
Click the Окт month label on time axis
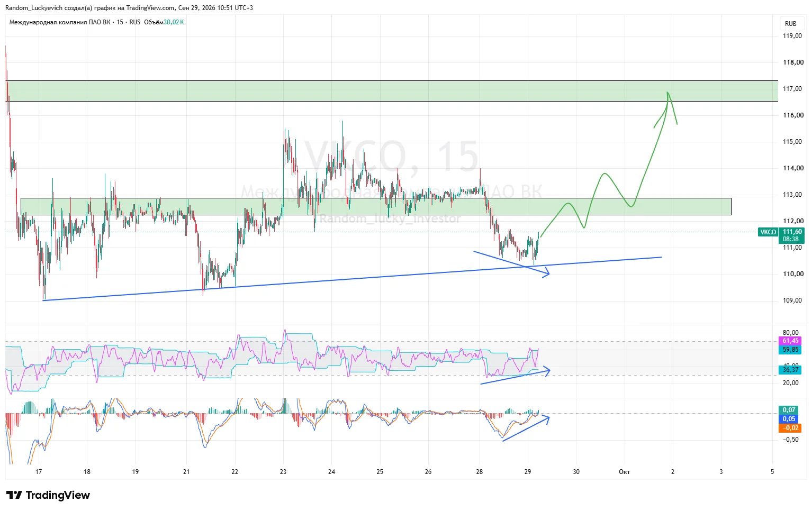pos(625,472)
